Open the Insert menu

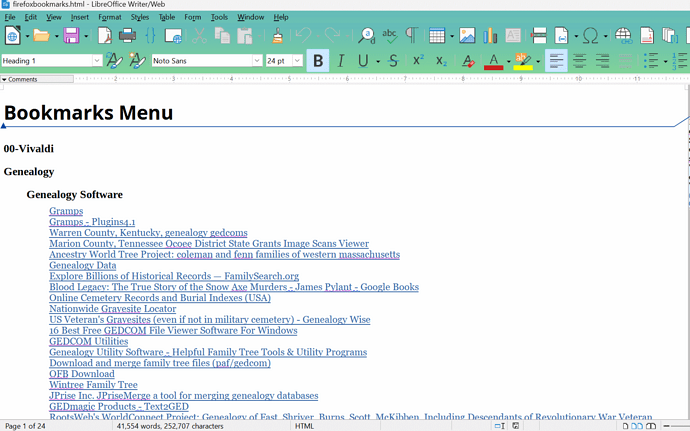[x=80, y=17]
